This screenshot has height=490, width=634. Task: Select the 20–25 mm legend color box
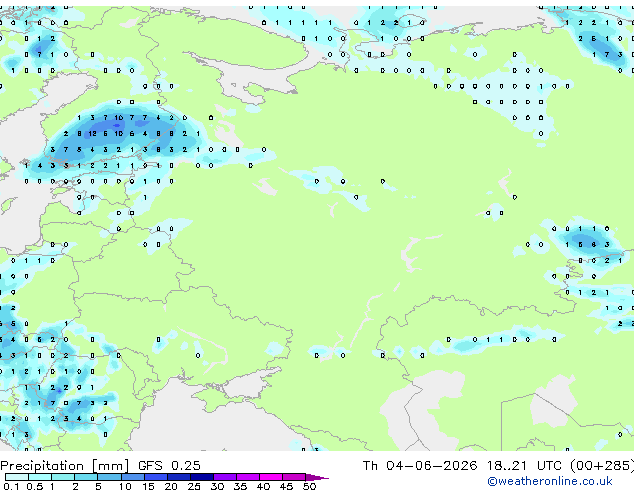point(179,477)
